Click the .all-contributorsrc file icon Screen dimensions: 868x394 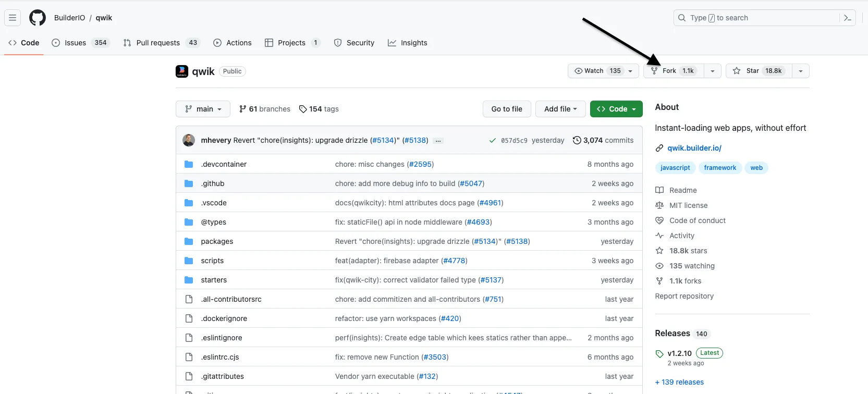click(x=189, y=299)
